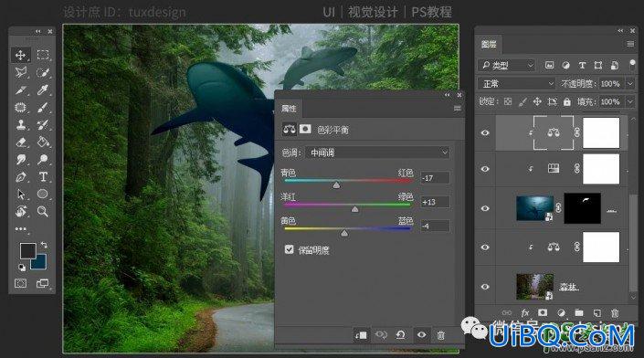Delete adjustment via Properties panel trash icon
Image resolution: width=644 pixels, height=358 pixels.
tap(440, 335)
